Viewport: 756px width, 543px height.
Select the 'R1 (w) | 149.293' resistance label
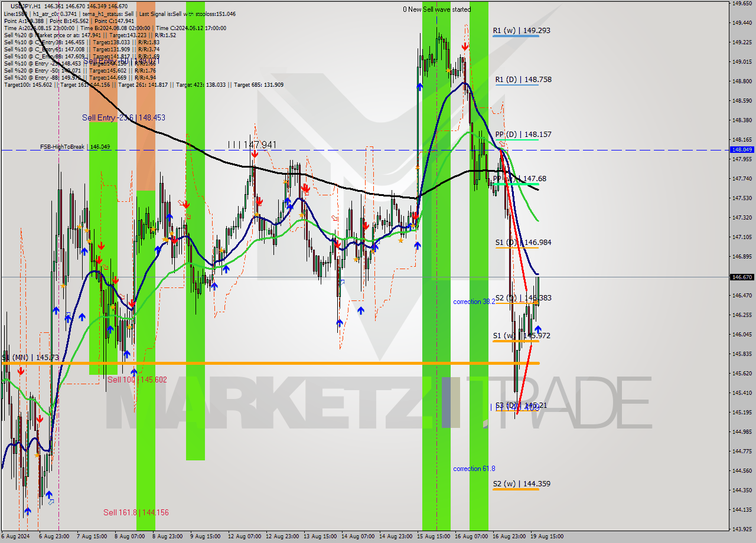click(x=522, y=30)
